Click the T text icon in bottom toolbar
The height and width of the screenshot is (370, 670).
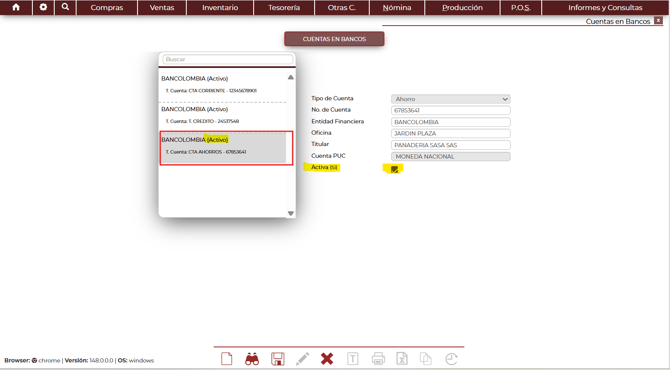353,358
